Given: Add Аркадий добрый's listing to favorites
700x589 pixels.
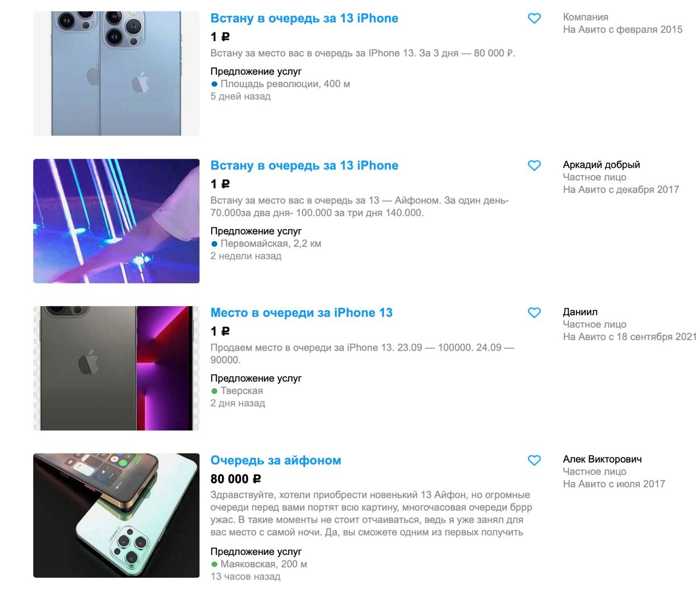Looking at the screenshot, I should pos(534,166).
